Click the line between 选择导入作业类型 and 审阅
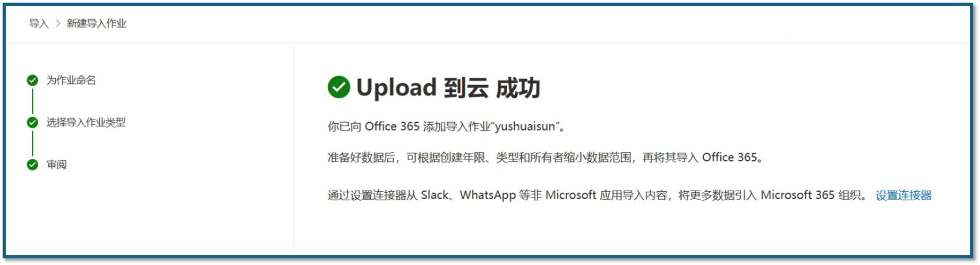 tap(32, 143)
